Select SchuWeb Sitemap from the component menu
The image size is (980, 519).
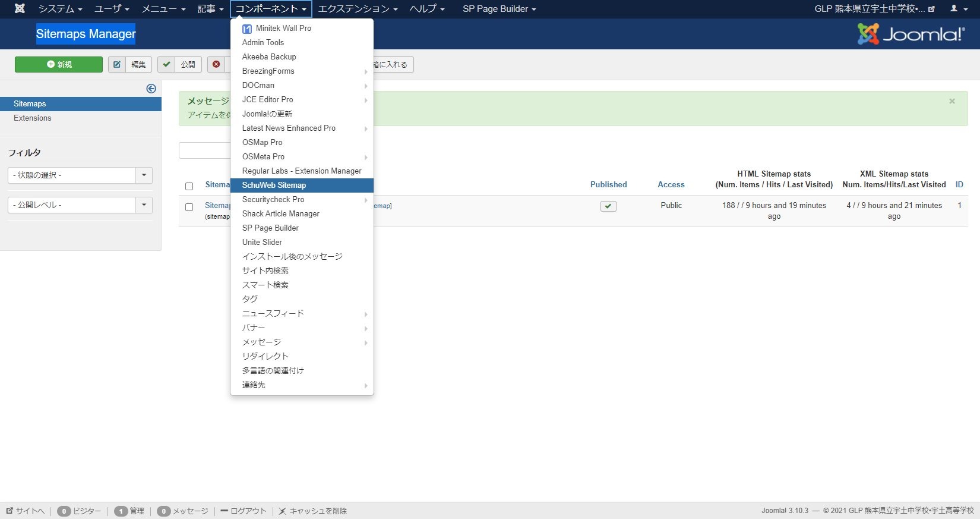[274, 185]
